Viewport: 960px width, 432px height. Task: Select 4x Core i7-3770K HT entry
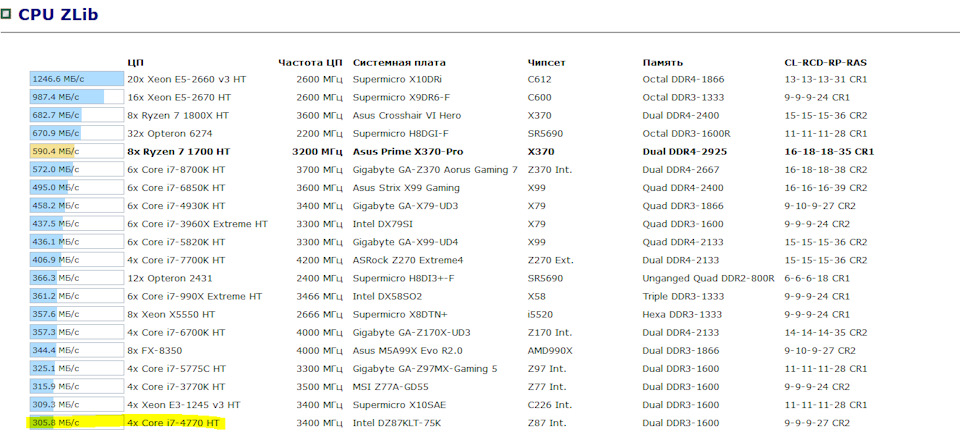[x=176, y=387]
